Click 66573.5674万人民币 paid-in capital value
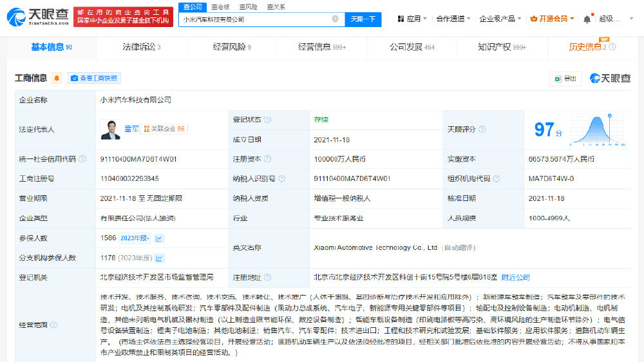The width and height of the screenshot is (644, 362). [561, 159]
